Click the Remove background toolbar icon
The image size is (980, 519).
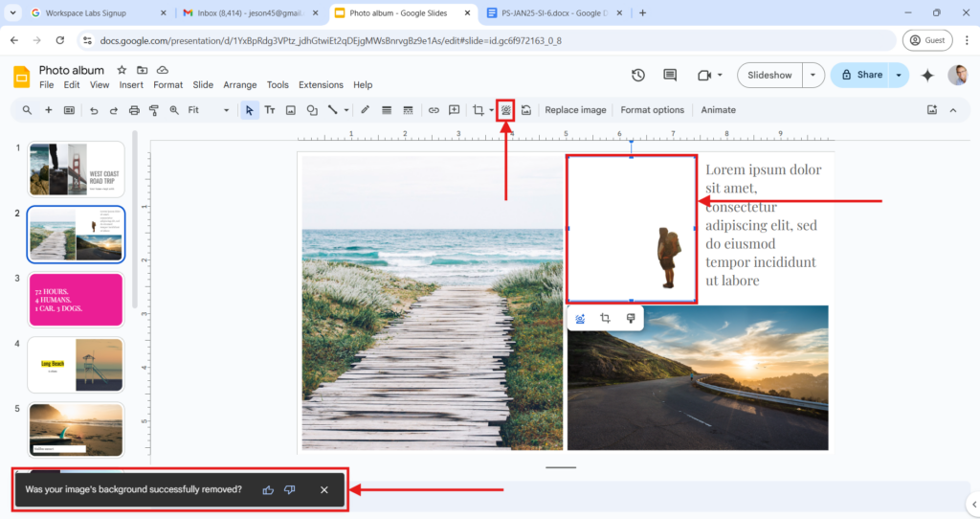coord(505,110)
